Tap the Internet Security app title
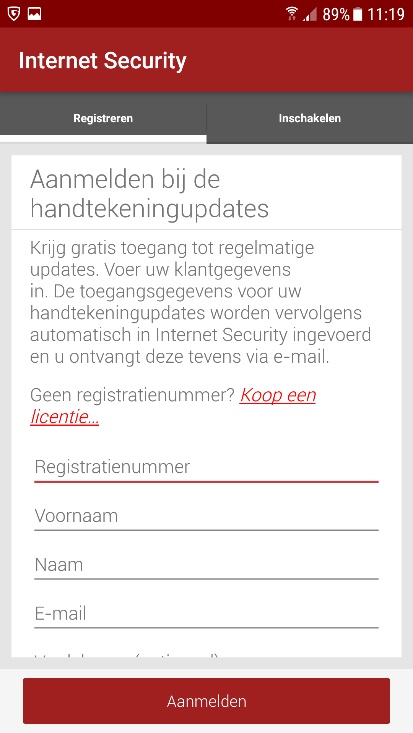 pyautogui.click(x=102, y=61)
